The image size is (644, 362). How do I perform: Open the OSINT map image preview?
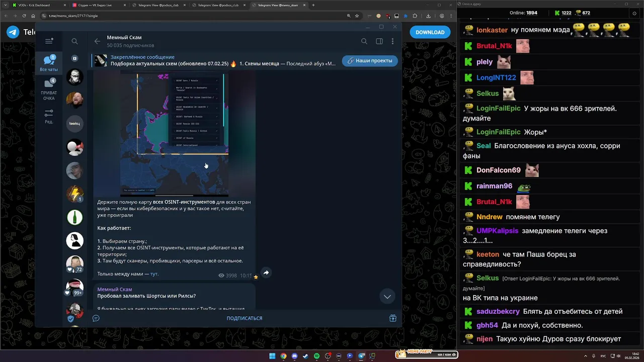[174, 135]
